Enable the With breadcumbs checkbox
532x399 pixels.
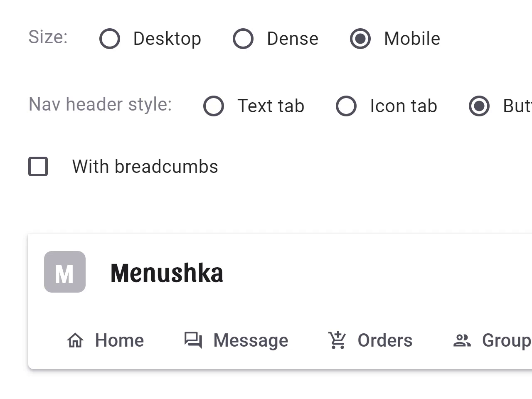point(38,167)
